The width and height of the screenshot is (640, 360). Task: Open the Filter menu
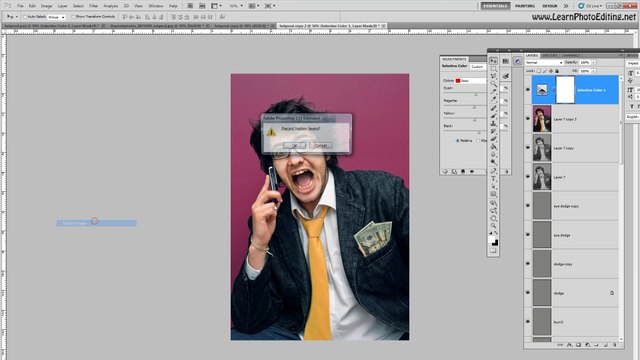pyautogui.click(x=93, y=6)
